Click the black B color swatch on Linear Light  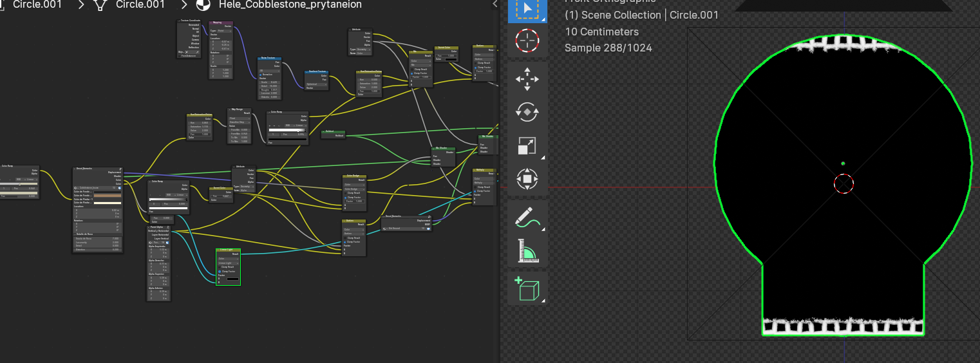coord(233,279)
